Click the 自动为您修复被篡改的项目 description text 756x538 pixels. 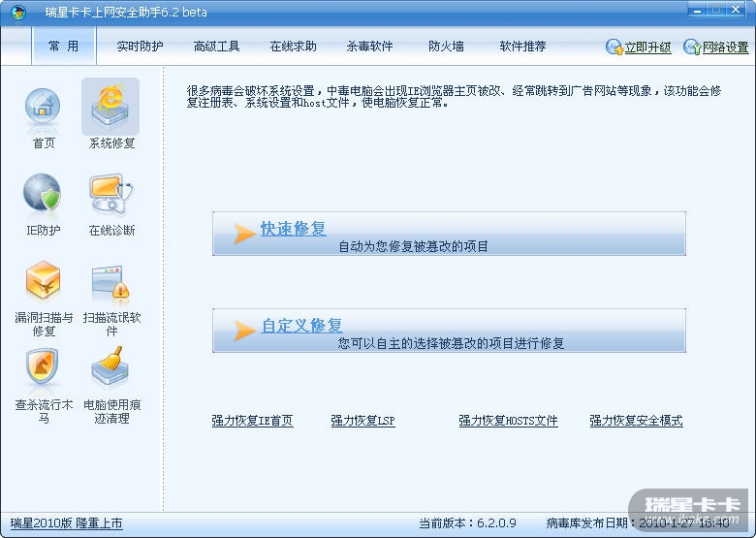(413, 246)
